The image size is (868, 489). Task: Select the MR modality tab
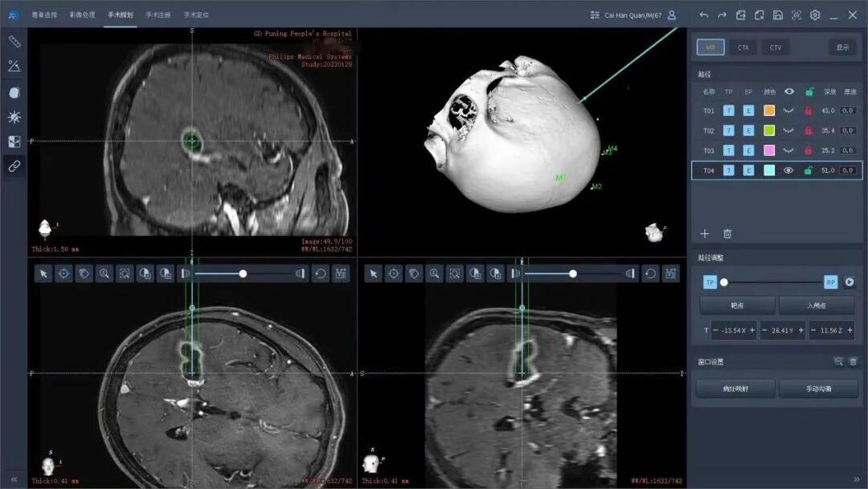pyautogui.click(x=710, y=47)
